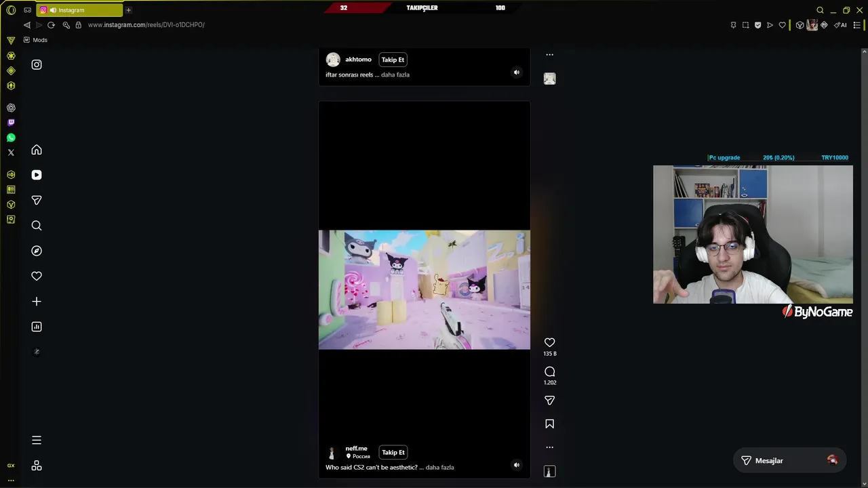Open the browser profile avatar
868x488 pixels.
tap(812, 25)
